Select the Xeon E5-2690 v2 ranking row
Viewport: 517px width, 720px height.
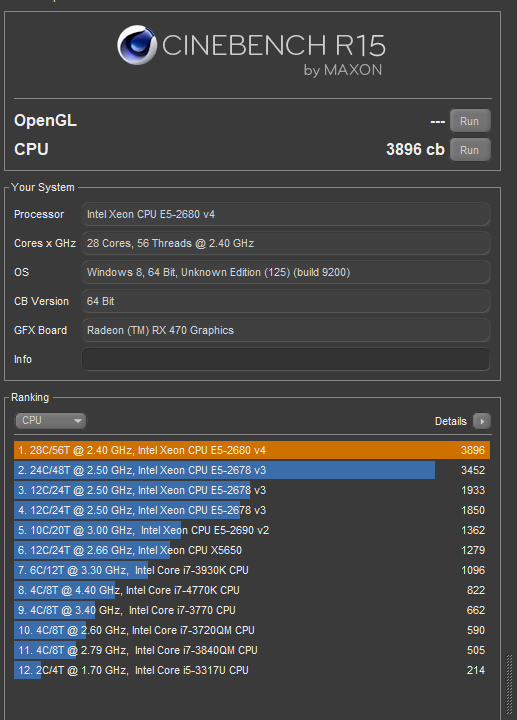click(x=252, y=530)
